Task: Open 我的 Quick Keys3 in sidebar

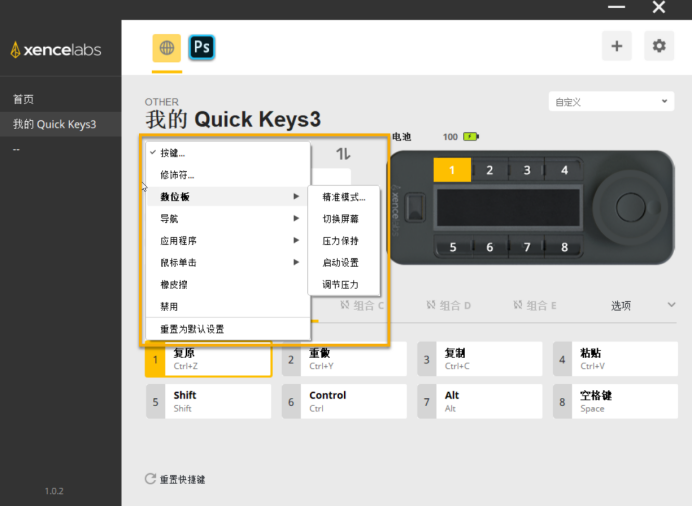Action: tap(61, 124)
